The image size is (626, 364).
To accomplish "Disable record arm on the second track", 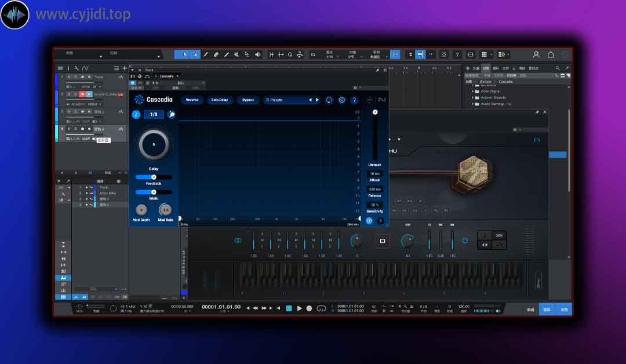I will tap(83, 94).
